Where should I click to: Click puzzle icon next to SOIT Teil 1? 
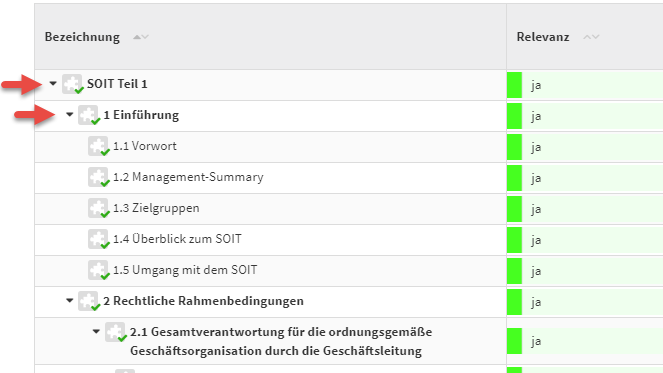[x=72, y=84]
